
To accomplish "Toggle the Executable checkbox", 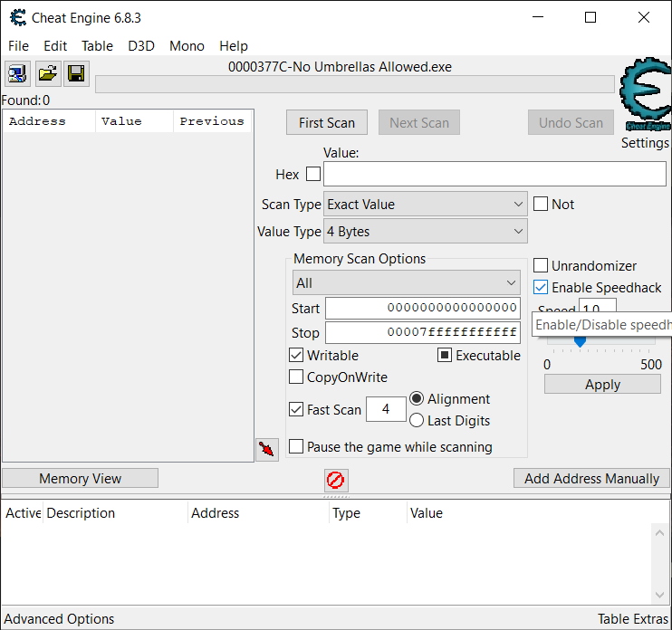I will (x=445, y=355).
